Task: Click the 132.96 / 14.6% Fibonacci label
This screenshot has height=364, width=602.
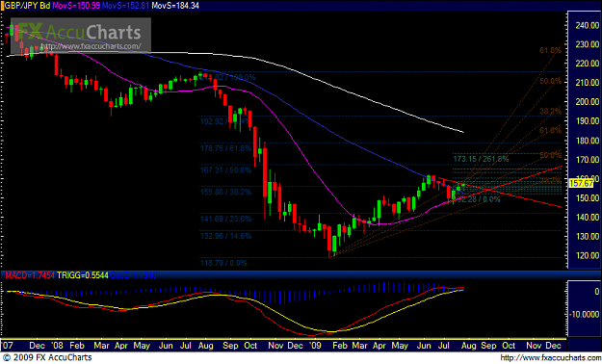Action: [x=225, y=236]
